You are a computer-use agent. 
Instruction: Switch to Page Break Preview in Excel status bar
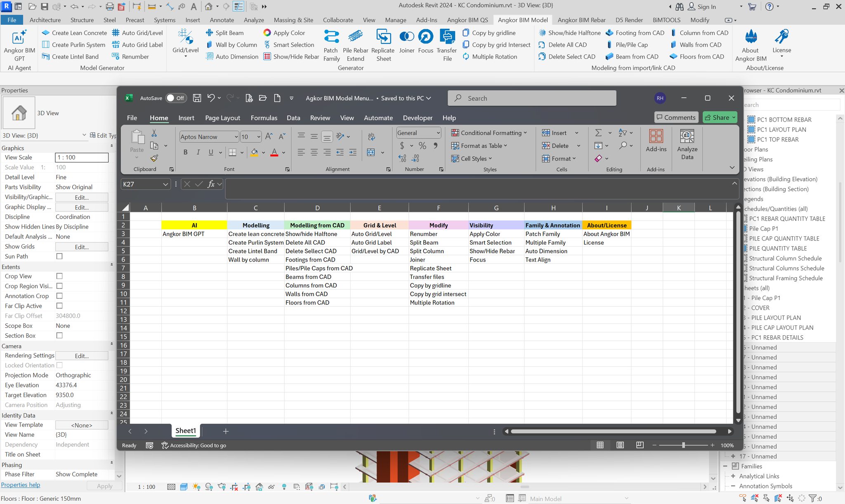click(x=640, y=445)
